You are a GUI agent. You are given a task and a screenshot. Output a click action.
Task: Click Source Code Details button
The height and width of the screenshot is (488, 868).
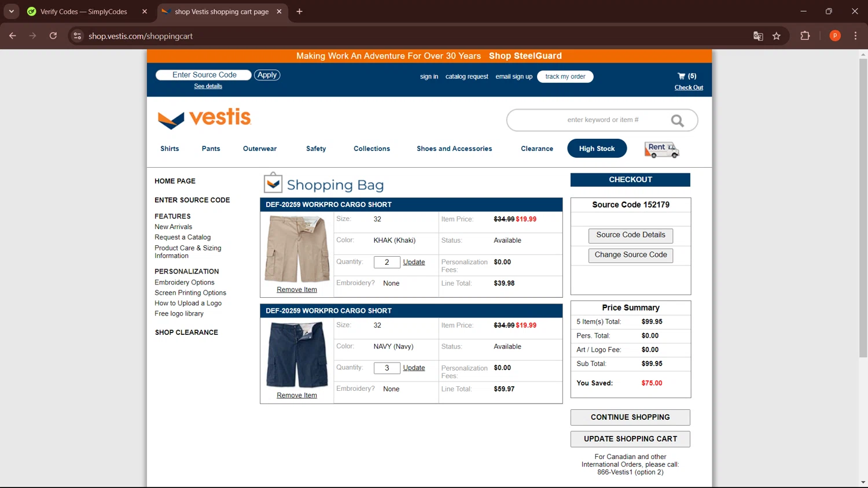(631, 235)
